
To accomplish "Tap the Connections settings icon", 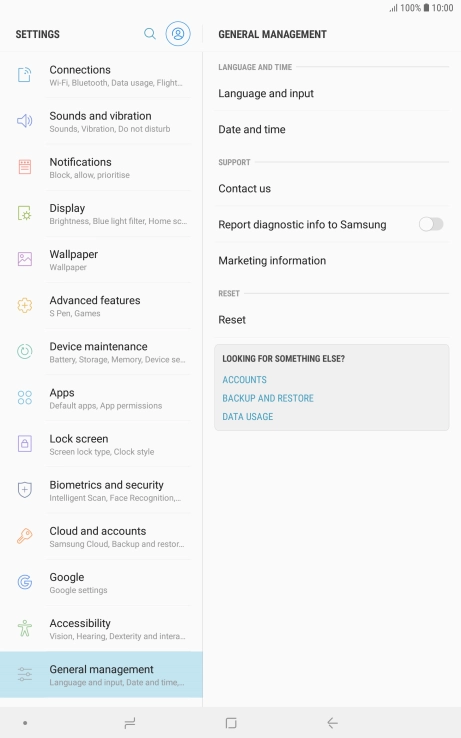I will point(24,75).
